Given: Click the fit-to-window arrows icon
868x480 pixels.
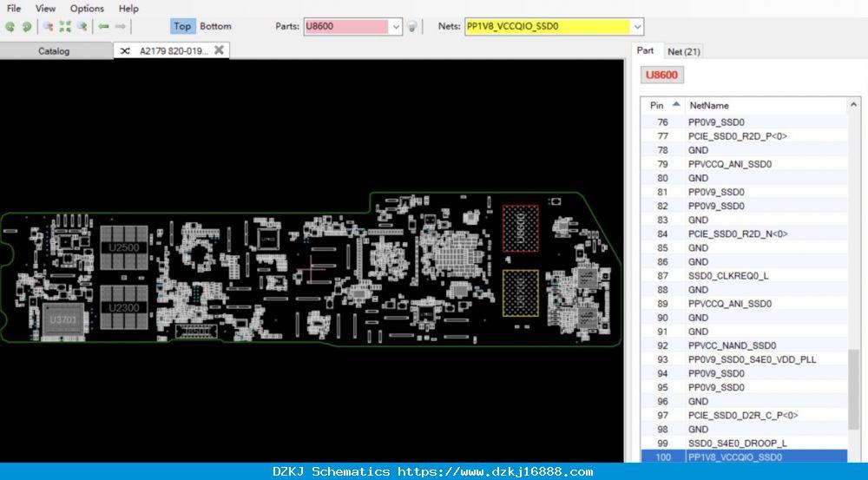Looking at the screenshot, I should click(65, 26).
